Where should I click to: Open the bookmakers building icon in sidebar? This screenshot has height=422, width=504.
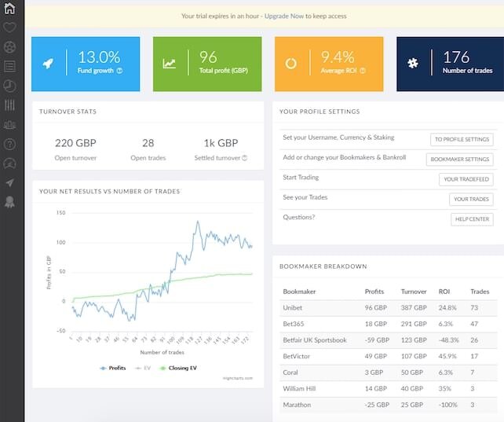point(9,125)
